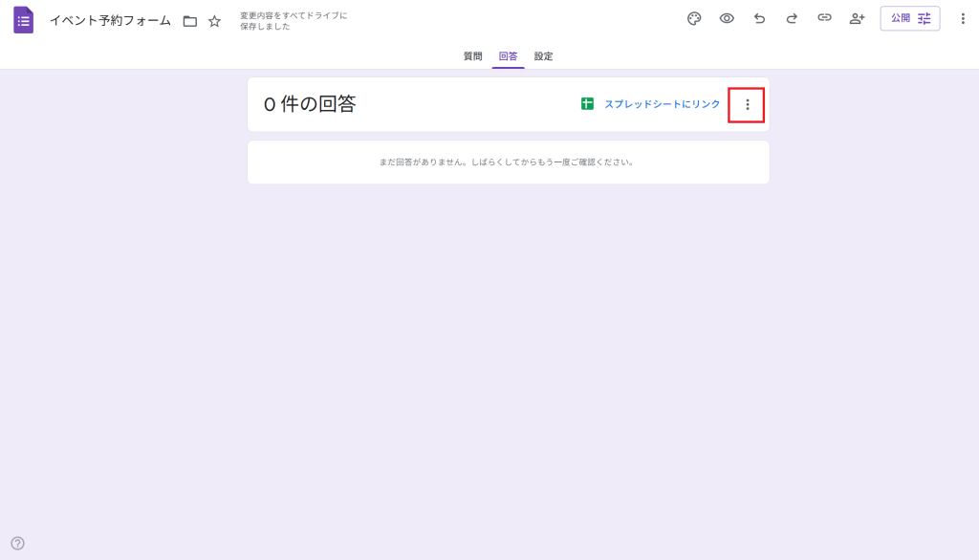Add collaborators with the person-plus icon
This screenshot has width=979, height=560.
858,19
